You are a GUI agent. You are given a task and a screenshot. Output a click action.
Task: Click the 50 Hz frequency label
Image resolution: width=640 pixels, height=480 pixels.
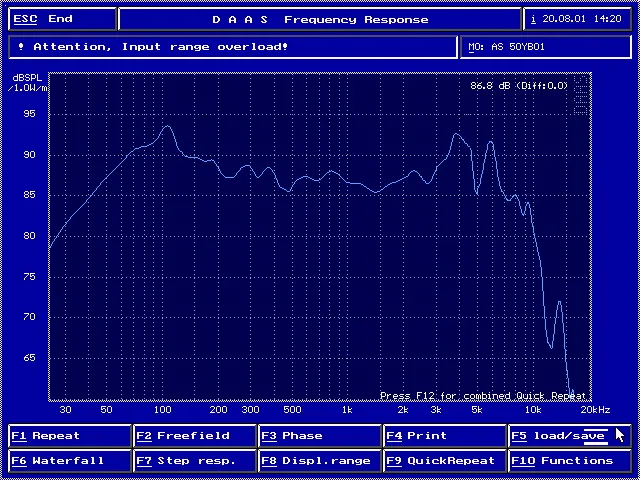[x=106, y=410]
